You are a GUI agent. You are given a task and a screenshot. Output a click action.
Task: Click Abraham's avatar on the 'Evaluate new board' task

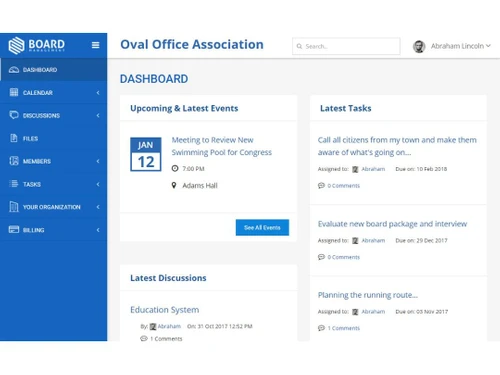[x=355, y=241]
